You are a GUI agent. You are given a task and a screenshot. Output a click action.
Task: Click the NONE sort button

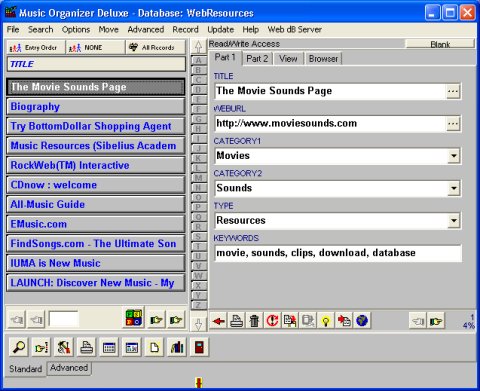(95, 47)
